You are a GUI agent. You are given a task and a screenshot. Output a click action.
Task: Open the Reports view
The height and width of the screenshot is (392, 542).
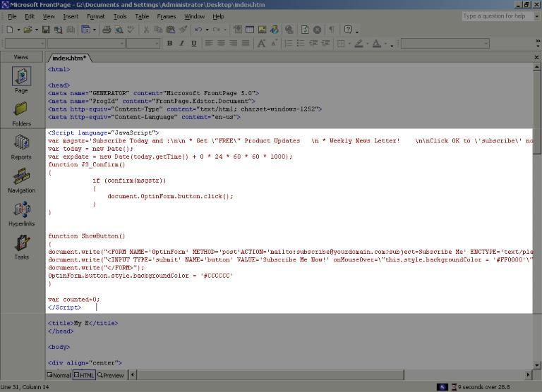click(x=21, y=147)
